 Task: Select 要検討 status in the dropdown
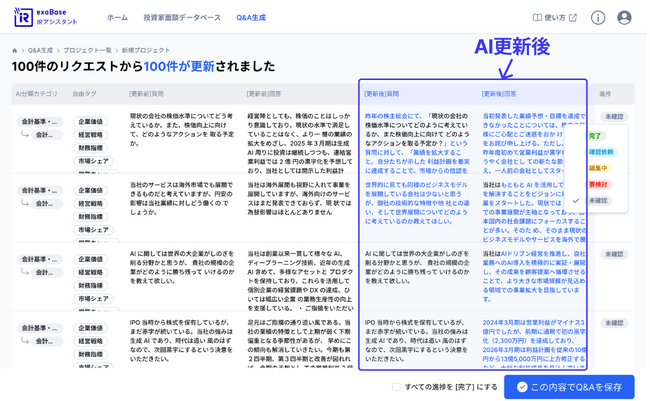[x=598, y=185]
